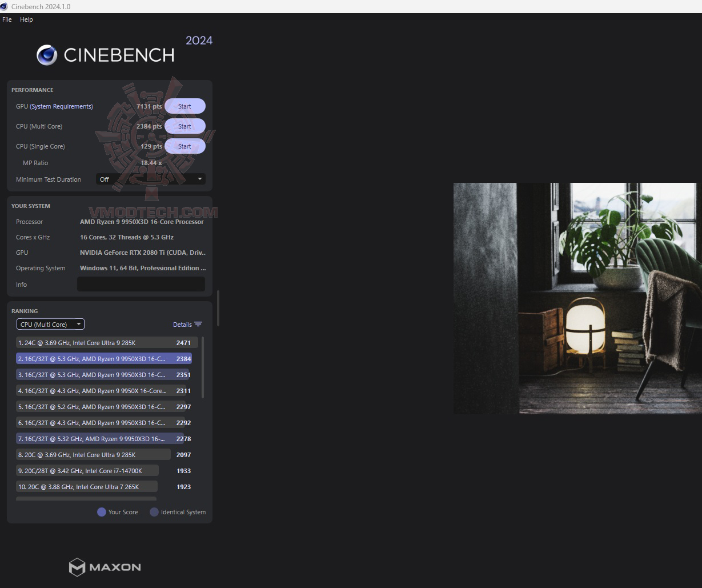Click the Processor name value text
This screenshot has width=702, height=588.
point(142,222)
